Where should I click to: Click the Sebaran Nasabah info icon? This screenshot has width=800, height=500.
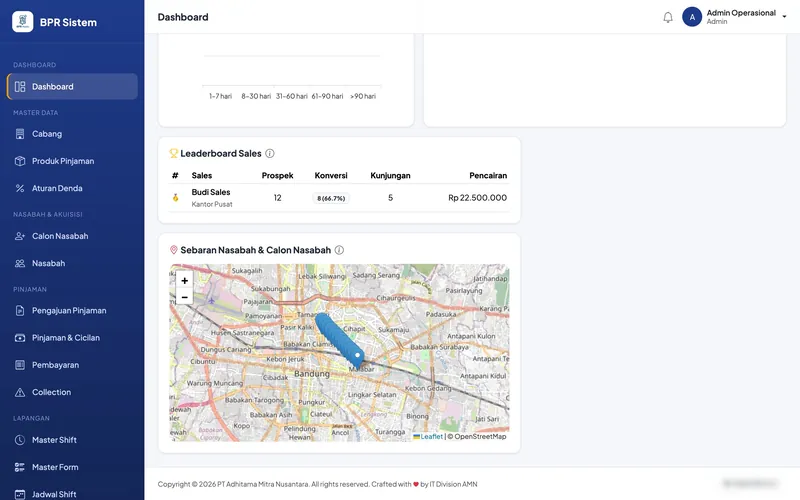coord(339,250)
